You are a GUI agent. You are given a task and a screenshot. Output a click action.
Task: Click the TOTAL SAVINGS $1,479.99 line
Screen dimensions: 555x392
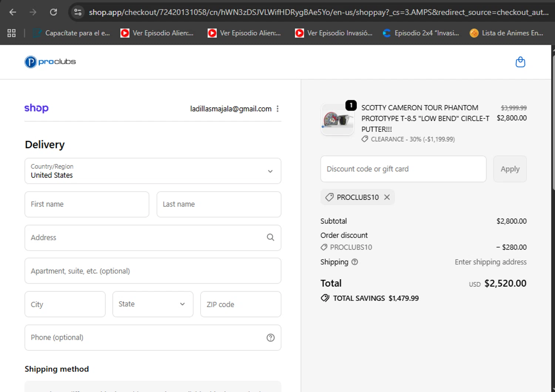(x=370, y=298)
